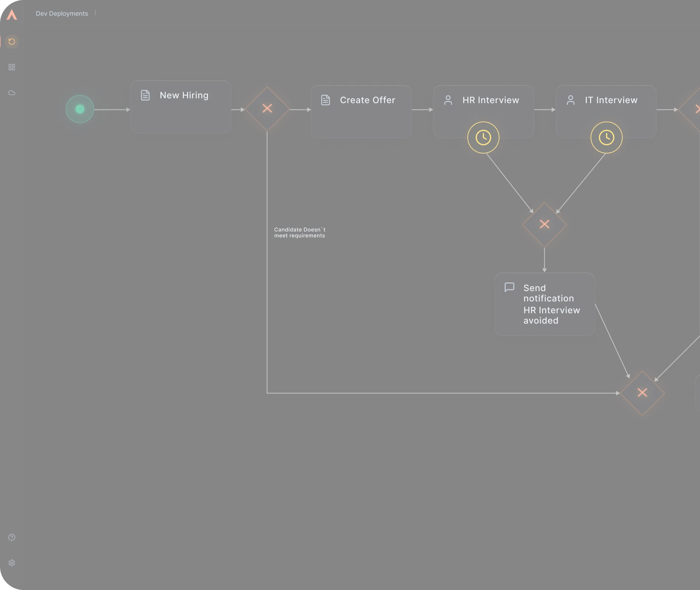Open the grid dashboard icon in sidebar
This screenshot has width=700, height=590.
(12, 67)
